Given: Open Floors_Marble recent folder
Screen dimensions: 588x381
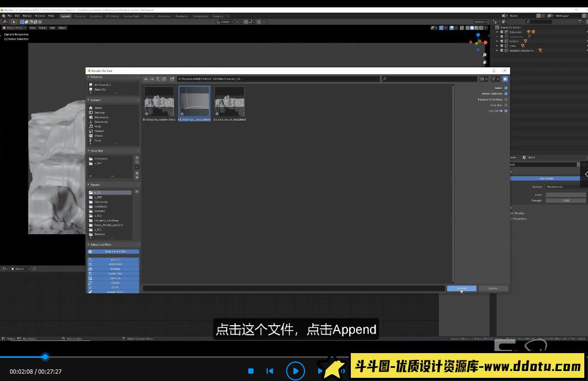Looking at the screenshot, I should point(108,225).
